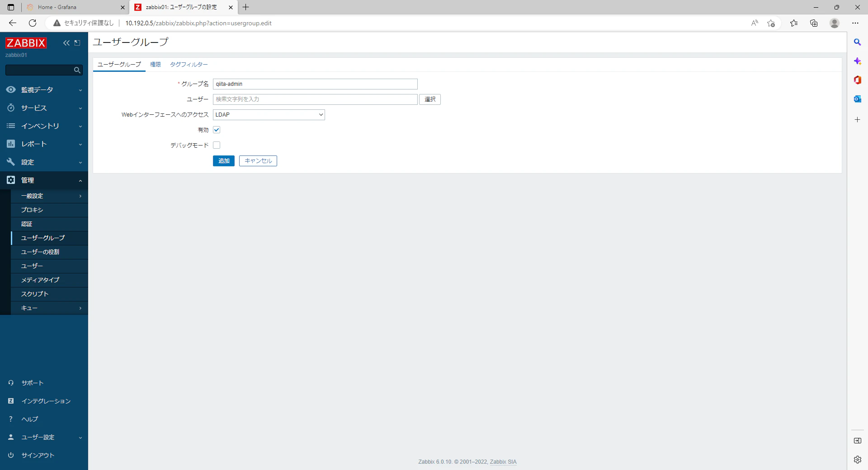The height and width of the screenshot is (470, 868).
Task: Click the eye icon for 監視データ
Action: 11,89
